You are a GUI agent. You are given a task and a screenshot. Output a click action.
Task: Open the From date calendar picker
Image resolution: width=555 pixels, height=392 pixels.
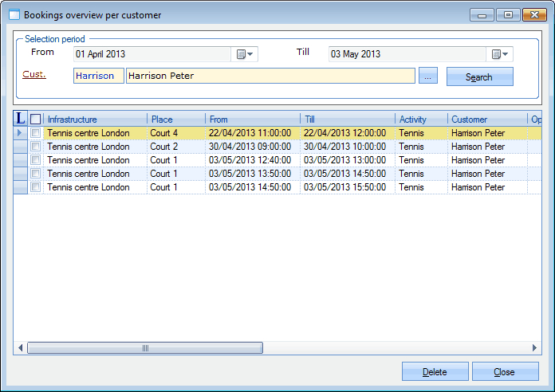[x=244, y=54]
